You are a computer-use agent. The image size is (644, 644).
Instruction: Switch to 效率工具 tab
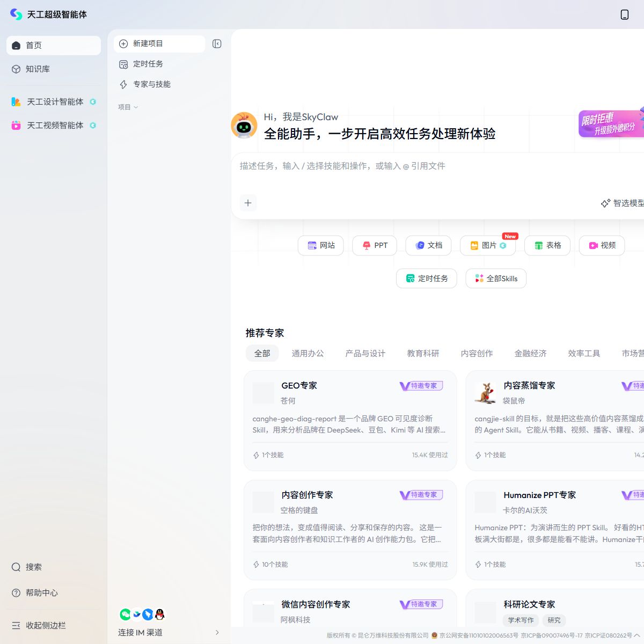584,354
